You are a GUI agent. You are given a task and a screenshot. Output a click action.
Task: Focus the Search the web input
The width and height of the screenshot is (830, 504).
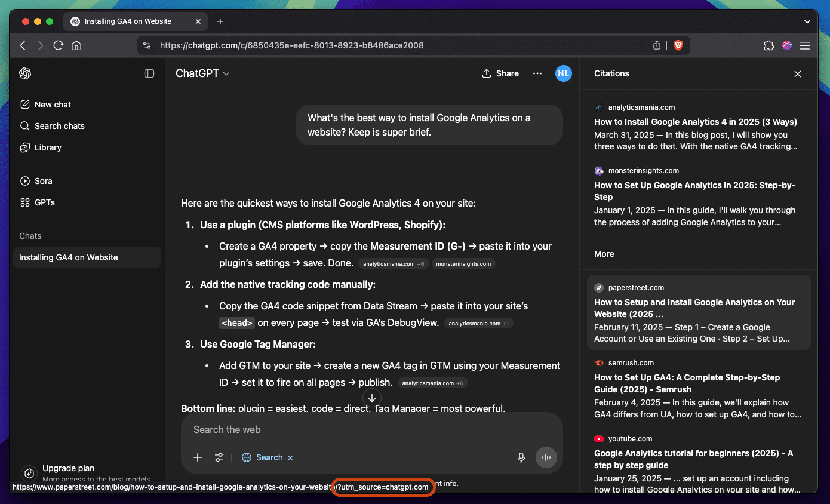pyautogui.click(x=371, y=429)
